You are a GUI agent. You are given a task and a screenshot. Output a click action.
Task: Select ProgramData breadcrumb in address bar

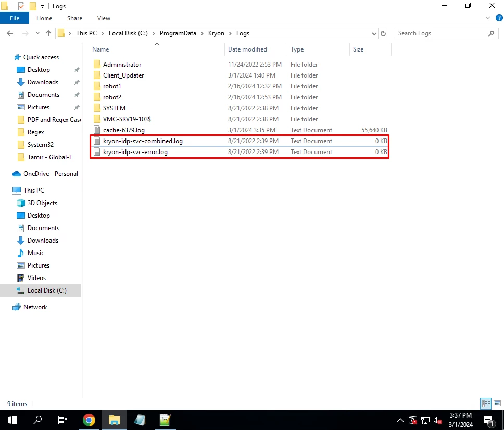178,33
